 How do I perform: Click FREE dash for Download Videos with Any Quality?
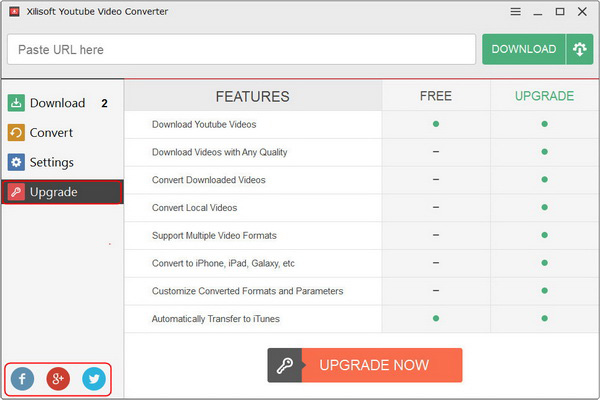tap(436, 152)
